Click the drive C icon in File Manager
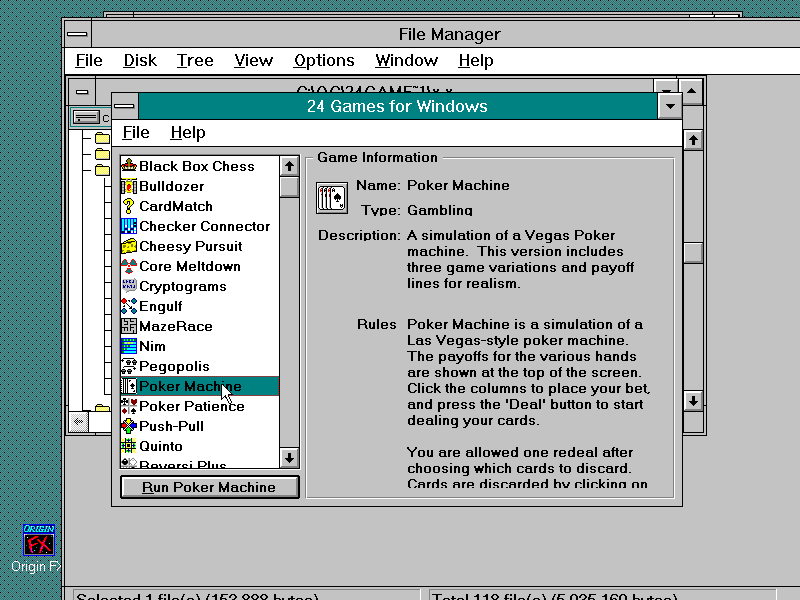Image resolution: width=800 pixels, height=600 pixels. 86,118
